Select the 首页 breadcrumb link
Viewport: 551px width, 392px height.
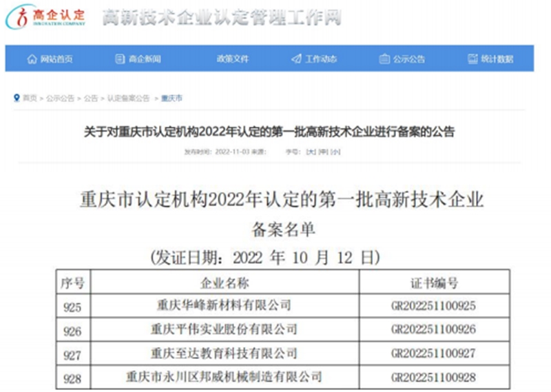click(x=30, y=99)
